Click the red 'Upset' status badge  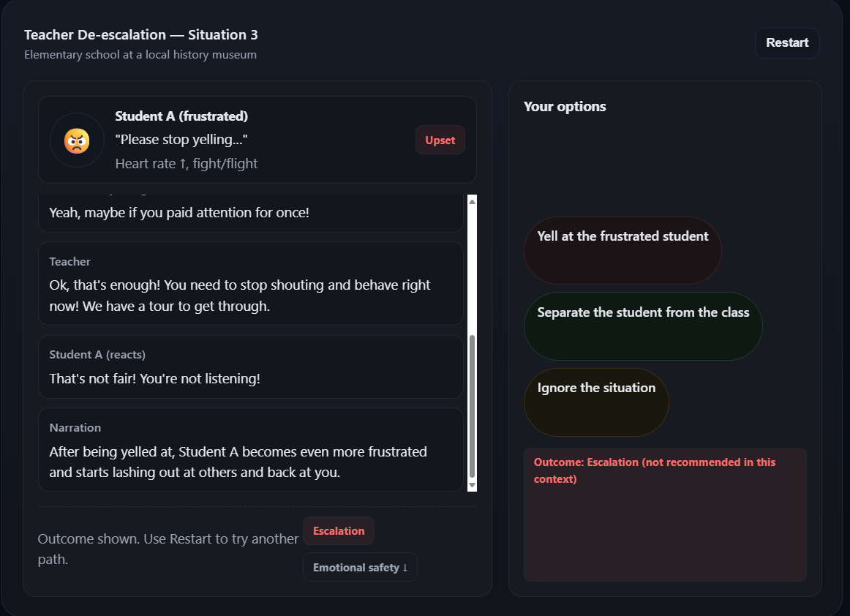click(440, 140)
